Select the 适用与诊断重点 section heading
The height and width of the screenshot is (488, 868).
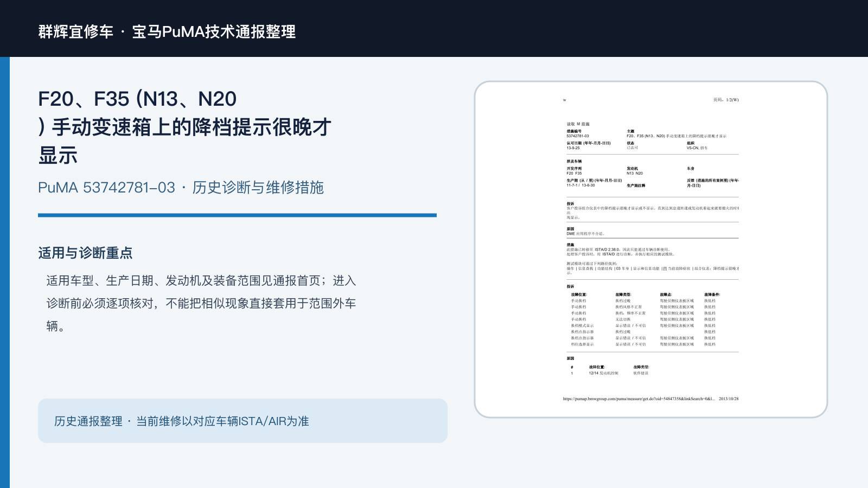85,253
